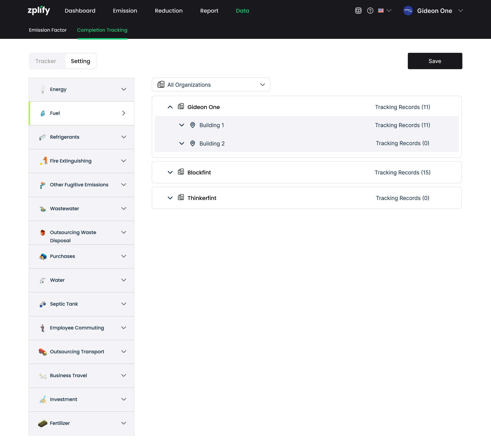Collapse the Gideon One organization row
Image resolution: width=491 pixels, height=448 pixels.
[x=170, y=107]
